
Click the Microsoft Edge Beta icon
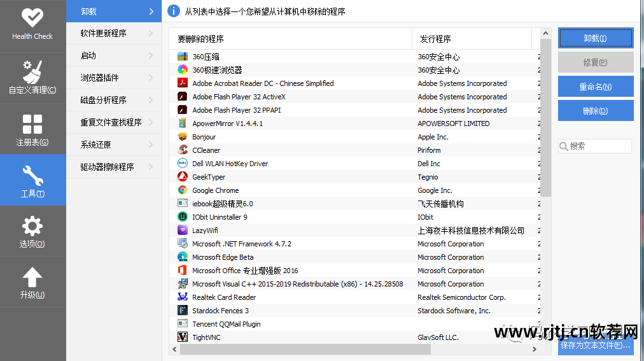(x=183, y=257)
